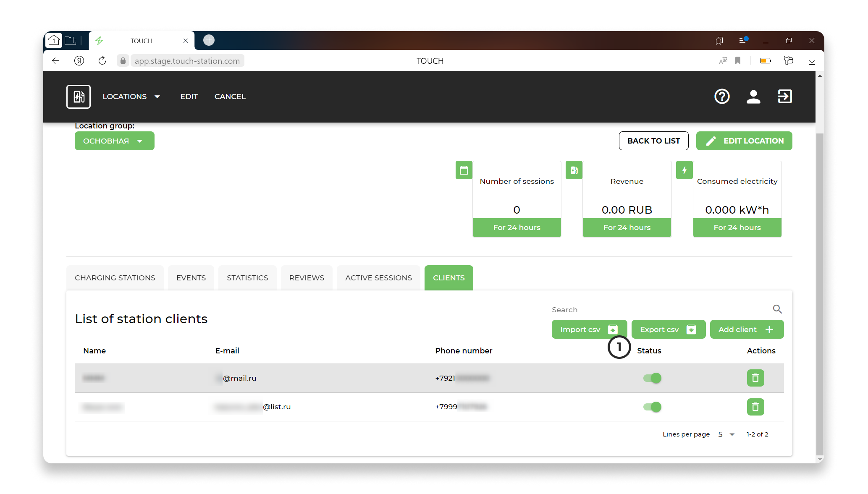
Task: Click the Status column header
Action: [x=649, y=351]
